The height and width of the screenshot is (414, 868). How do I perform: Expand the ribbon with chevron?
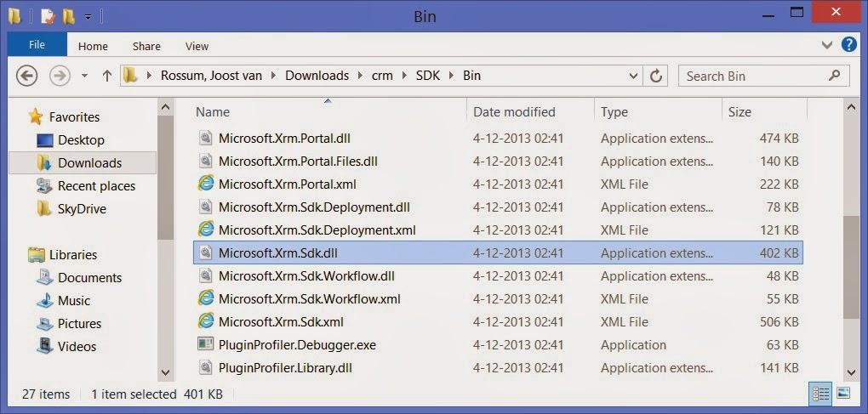828,45
